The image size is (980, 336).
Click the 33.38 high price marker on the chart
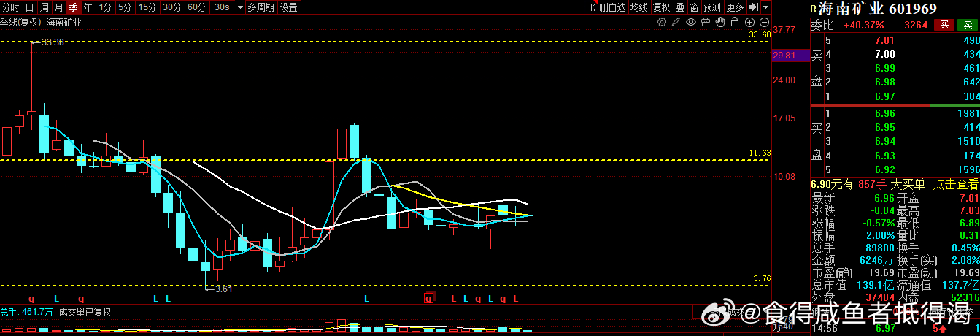click(x=51, y=42)
